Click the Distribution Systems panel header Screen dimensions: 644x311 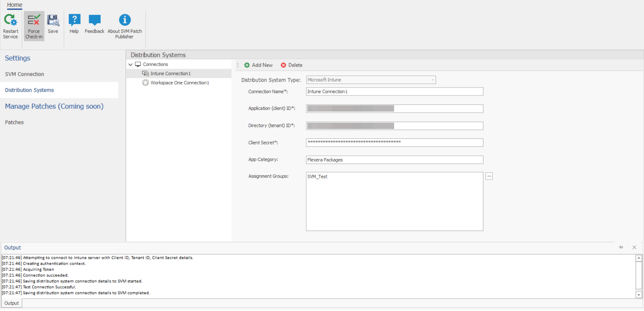tap(158, 55)
